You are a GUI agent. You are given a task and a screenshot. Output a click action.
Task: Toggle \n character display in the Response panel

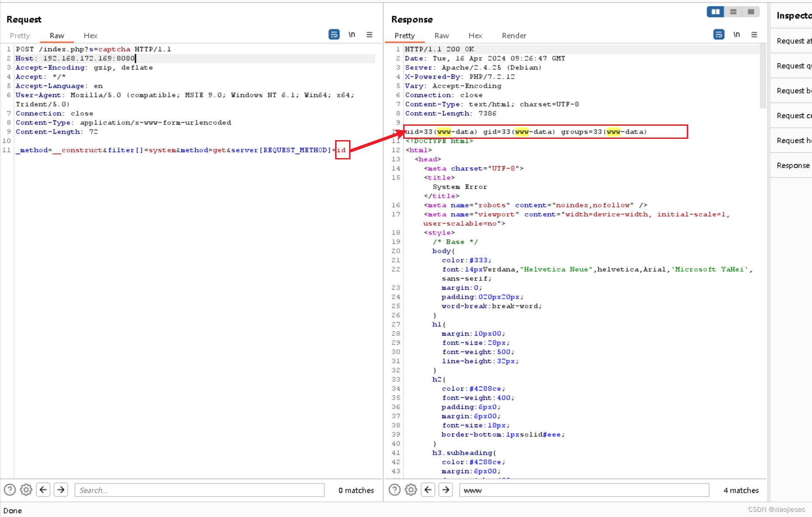pyautogui.click(x=737, y=34)
